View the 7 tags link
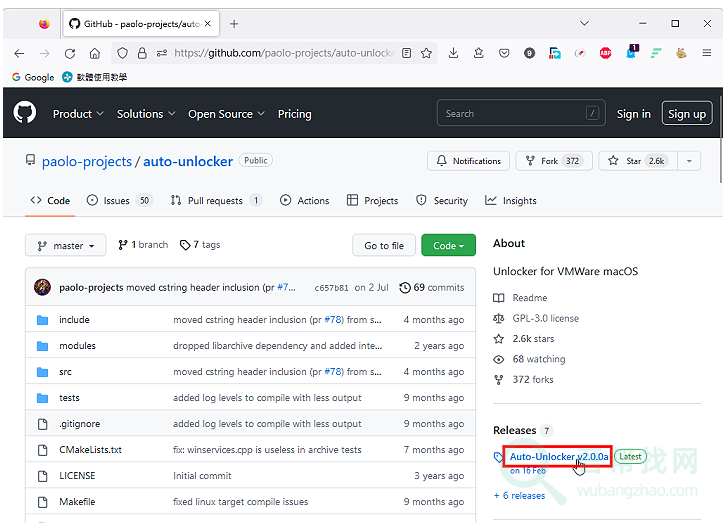The height and width of the screenshot is (523, 726). 200,245
